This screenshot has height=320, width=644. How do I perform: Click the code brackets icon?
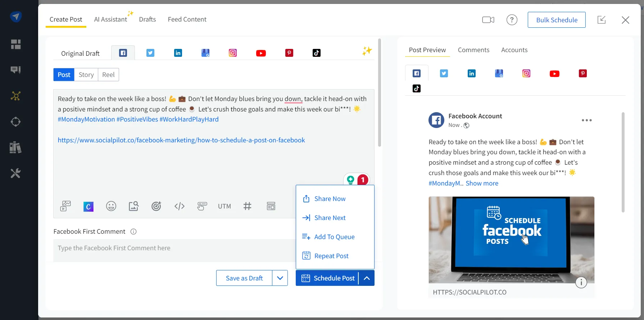coord(180,206)
